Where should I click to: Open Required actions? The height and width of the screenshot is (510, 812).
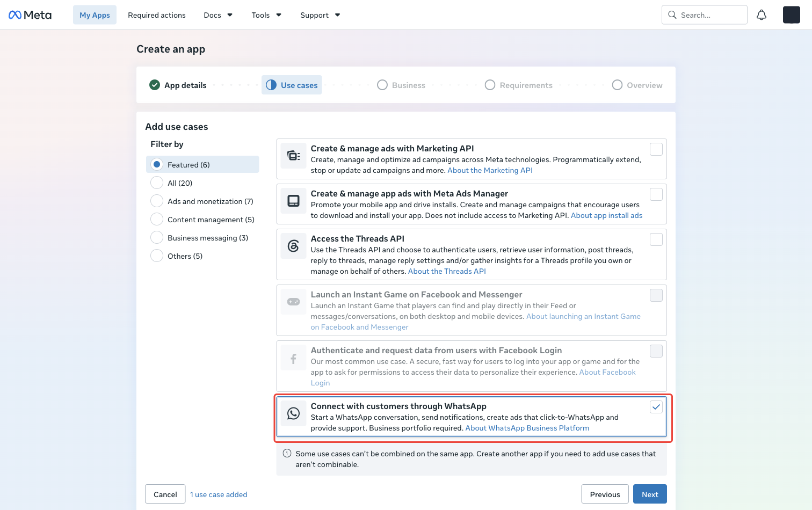click(x=157, y=15)
